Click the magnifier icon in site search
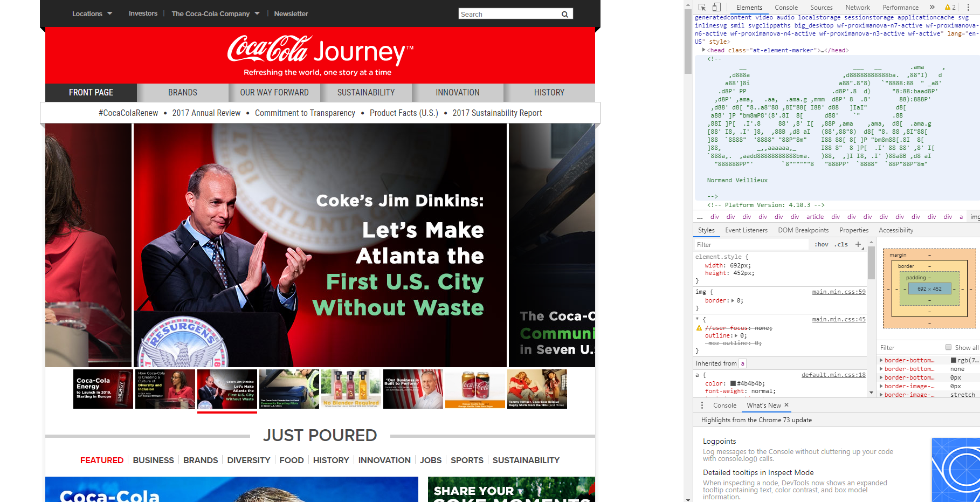980x502 pixels. click(565, 14)
